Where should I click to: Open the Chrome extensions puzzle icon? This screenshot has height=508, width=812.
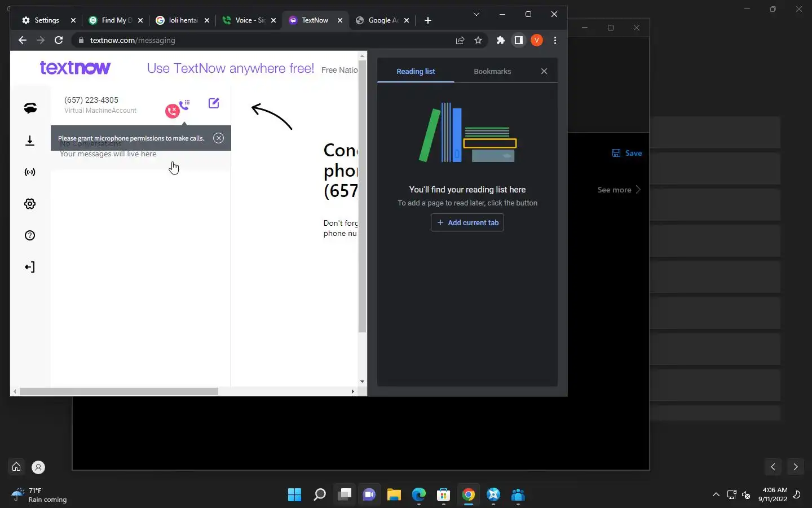tap(500, 40)
